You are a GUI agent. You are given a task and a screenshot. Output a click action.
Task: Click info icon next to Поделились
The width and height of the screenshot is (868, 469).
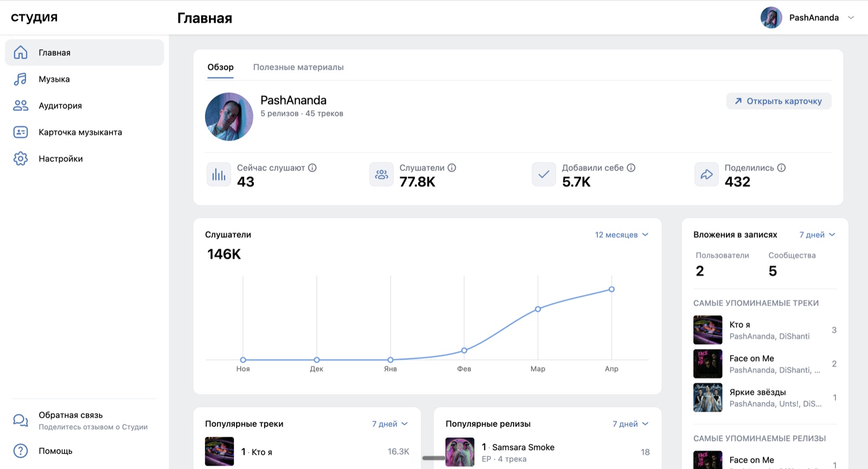point(781,168)
